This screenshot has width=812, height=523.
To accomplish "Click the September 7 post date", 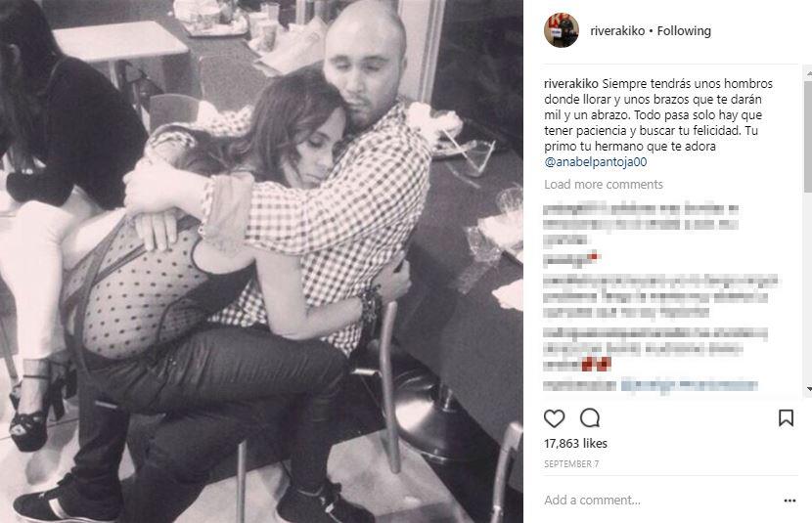I will [x=571, y=464].
